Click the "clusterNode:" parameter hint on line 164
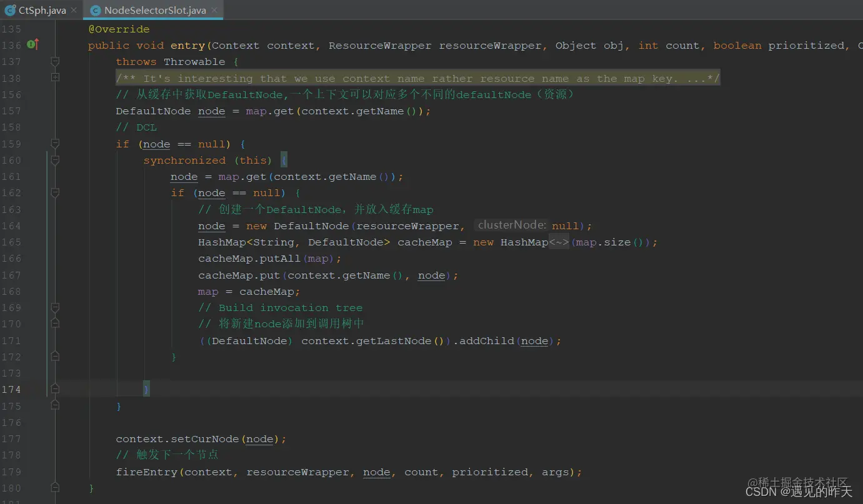The image size is (863, 504). 512,225
